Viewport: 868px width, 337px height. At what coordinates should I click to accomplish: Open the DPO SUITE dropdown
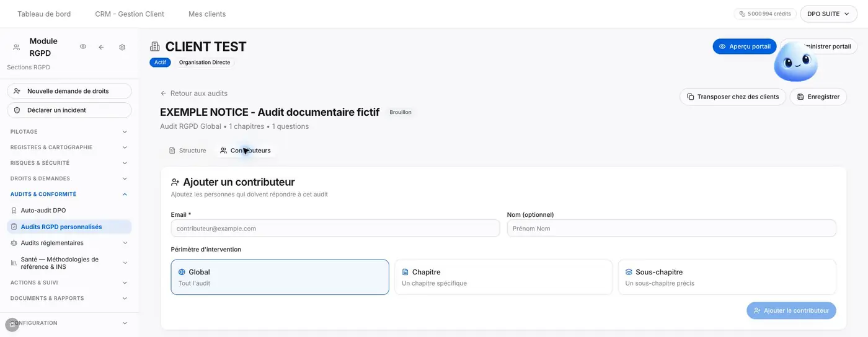828,14
